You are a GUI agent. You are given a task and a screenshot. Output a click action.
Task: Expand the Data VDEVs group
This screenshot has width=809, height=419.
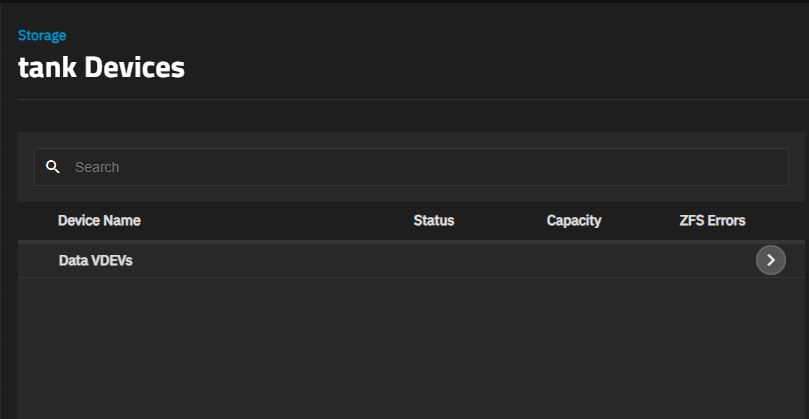tap(770, 260)
